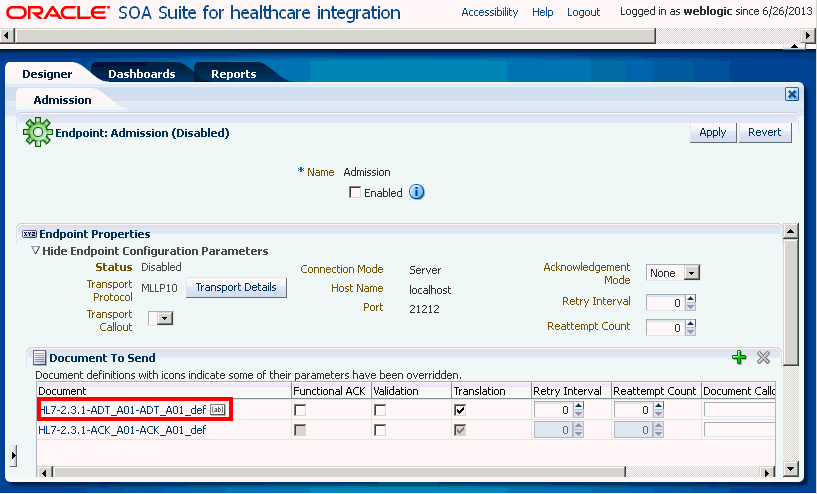Close the Admission tab with X button

coord(791,94)
